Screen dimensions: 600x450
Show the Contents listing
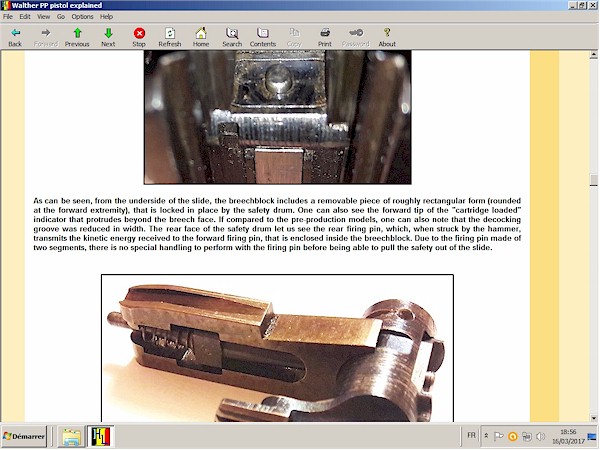[x=262, y=37]
